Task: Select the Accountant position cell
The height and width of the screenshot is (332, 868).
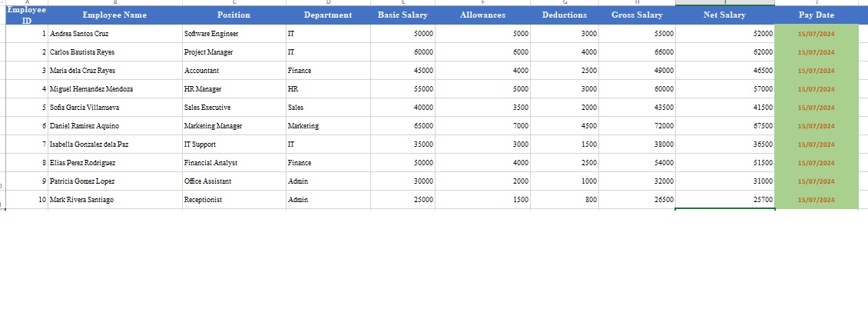Action: pos(233,71)
